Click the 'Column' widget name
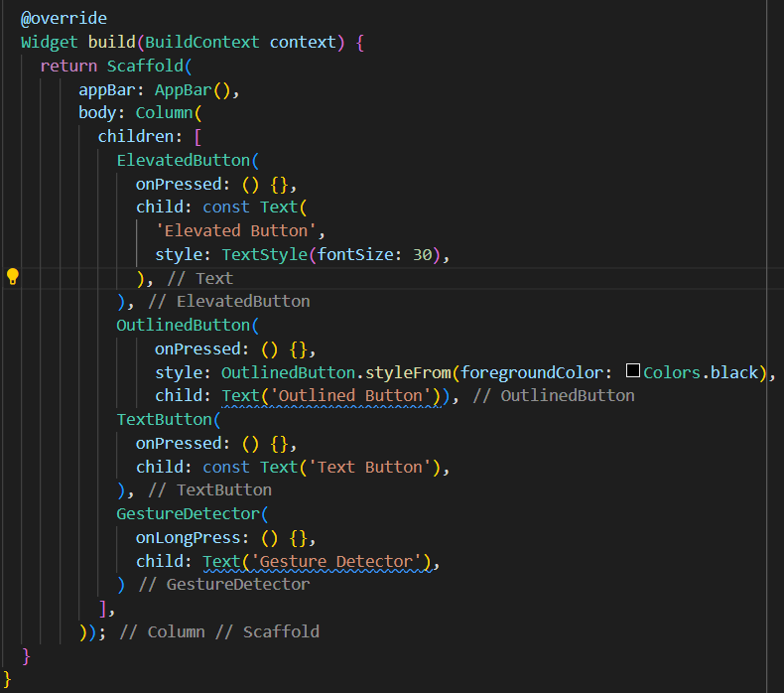The image size is (784, 693). (x=164, y=112)
